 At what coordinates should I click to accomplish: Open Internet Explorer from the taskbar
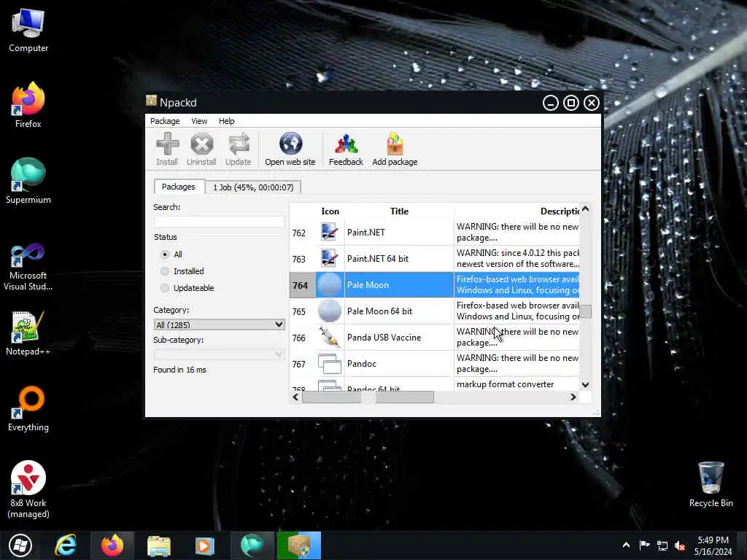coord(66,545)
